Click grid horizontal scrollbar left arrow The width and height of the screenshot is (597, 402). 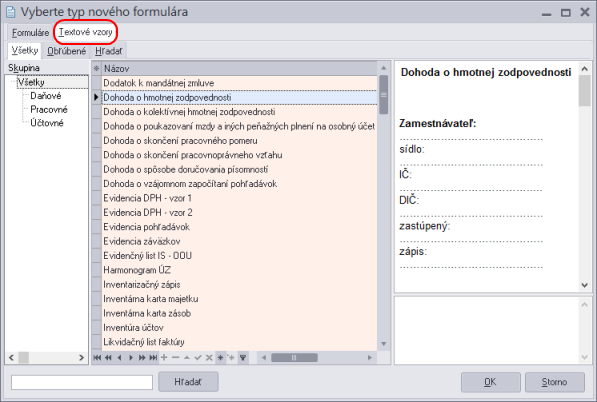[x=263, y=357]
